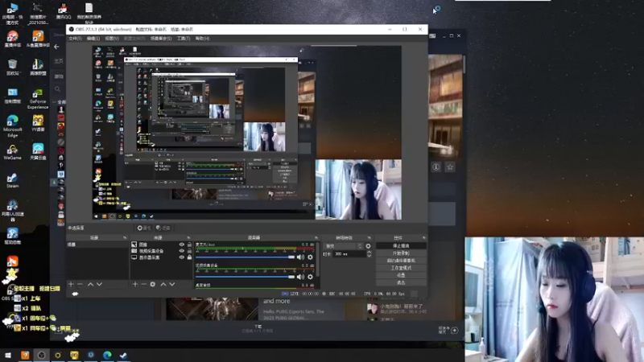The width and height of the screenshot is (644, 362).
Task: Select the 显示器采集 source row
Action: coord(162,257)
